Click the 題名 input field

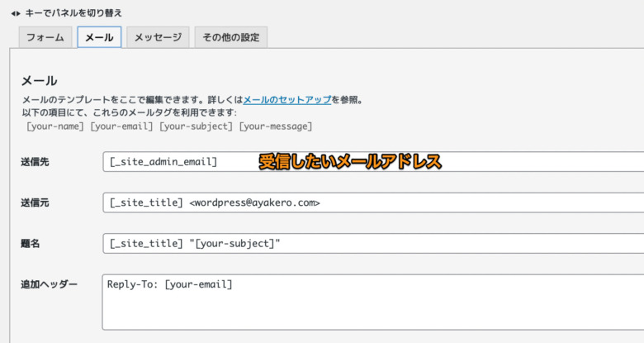point(373,243)
